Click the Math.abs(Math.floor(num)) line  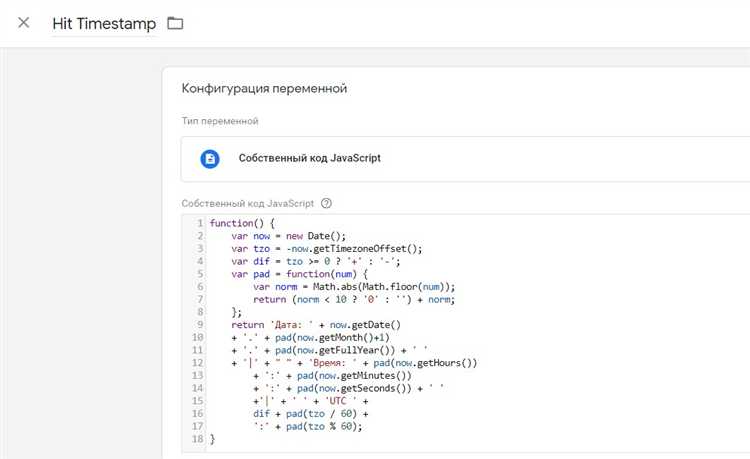coord(354,286)
